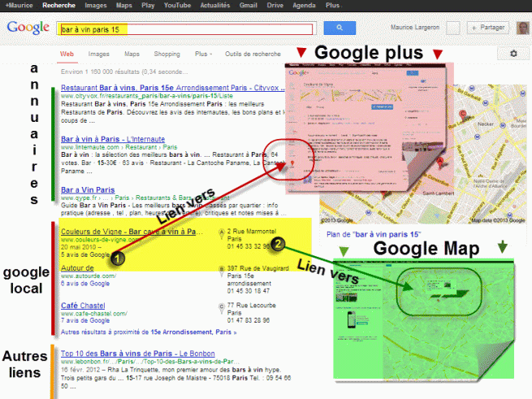532x399 pixels.
Task: Click the www.autourde.com/ URL
Action: tap(89, 275)
